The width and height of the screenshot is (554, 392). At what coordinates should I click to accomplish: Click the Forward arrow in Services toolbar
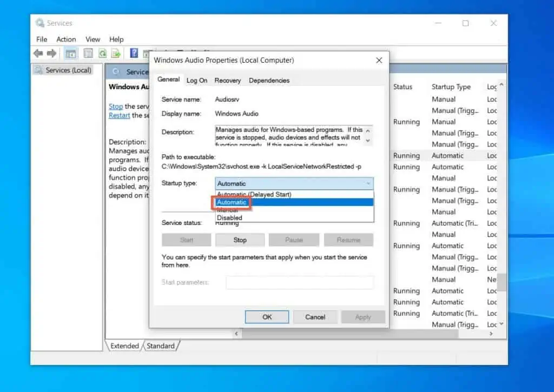pos(51,54)
